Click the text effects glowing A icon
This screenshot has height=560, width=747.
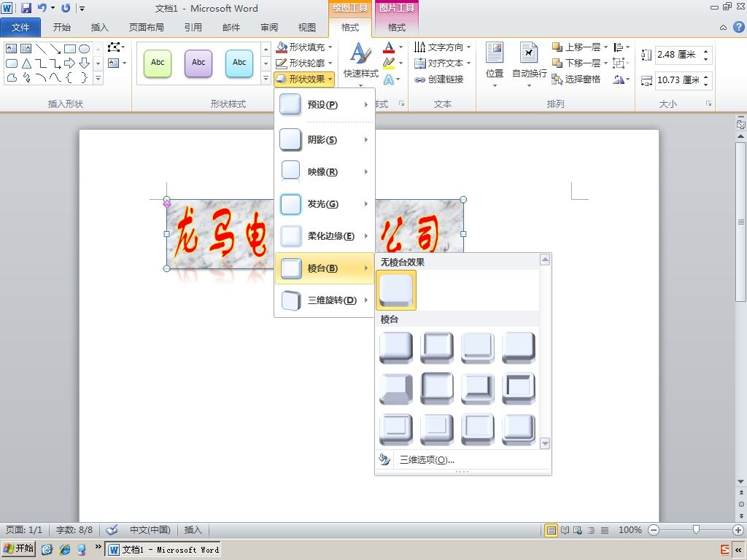[389, 79]
